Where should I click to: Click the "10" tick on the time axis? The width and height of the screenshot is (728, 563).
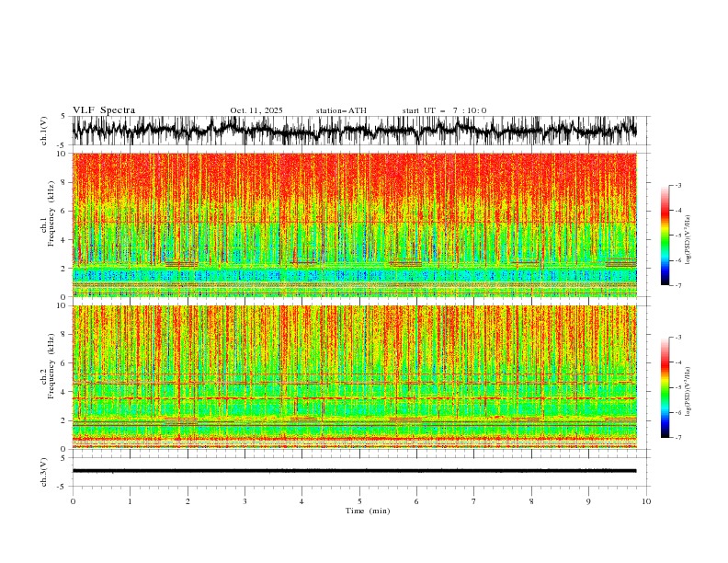[646, 501]
